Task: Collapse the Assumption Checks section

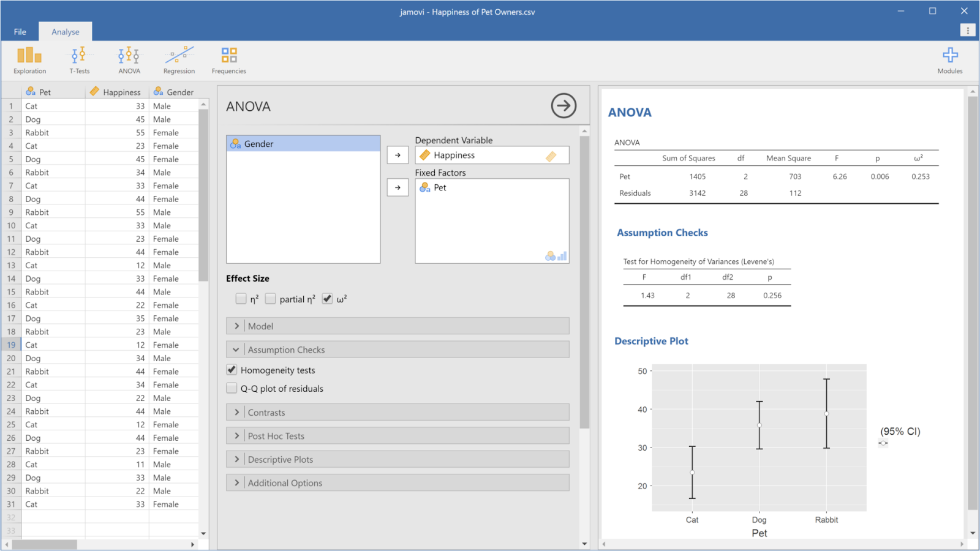Action: (398, 350)
